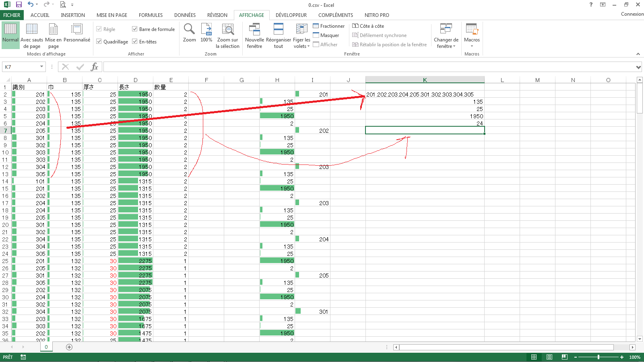
Task: Click Zoom sur la sélection icon
Action: tap(228, 29)
